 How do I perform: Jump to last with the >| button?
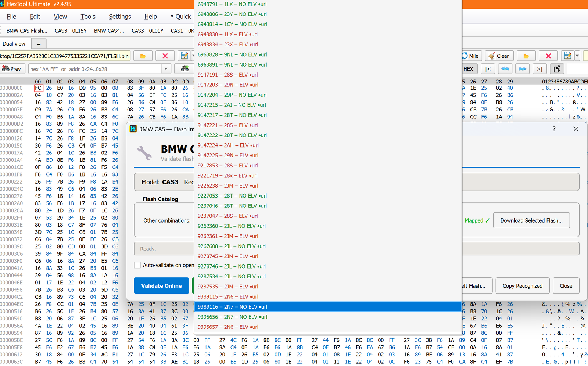pyautogui.click(x=539, y=69)
